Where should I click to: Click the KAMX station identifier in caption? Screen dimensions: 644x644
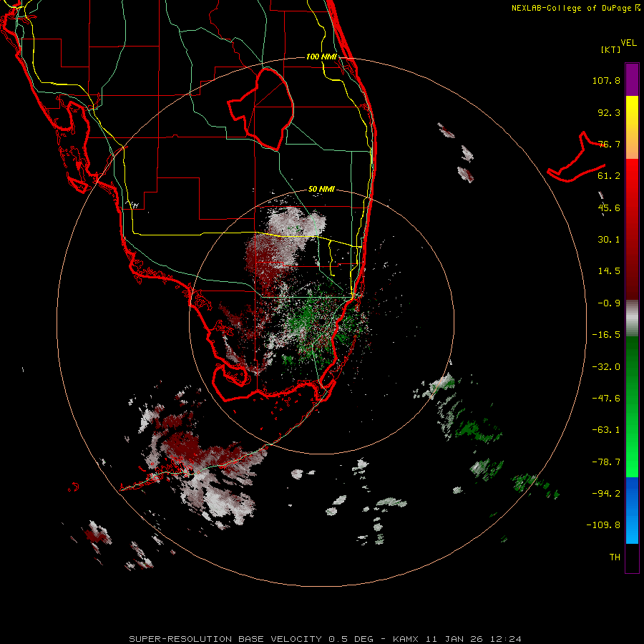click(406, 639)
